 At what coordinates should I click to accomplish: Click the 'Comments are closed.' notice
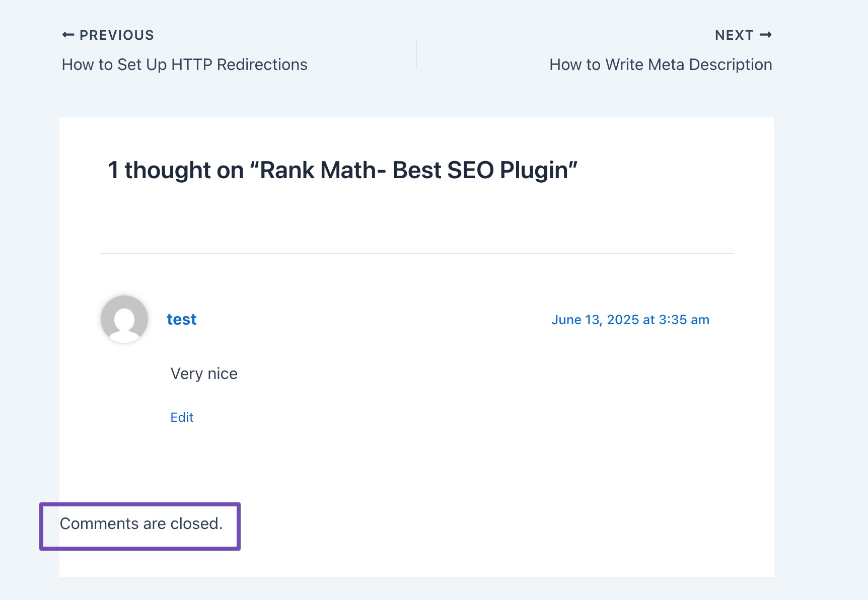click(x=141, y=523)
